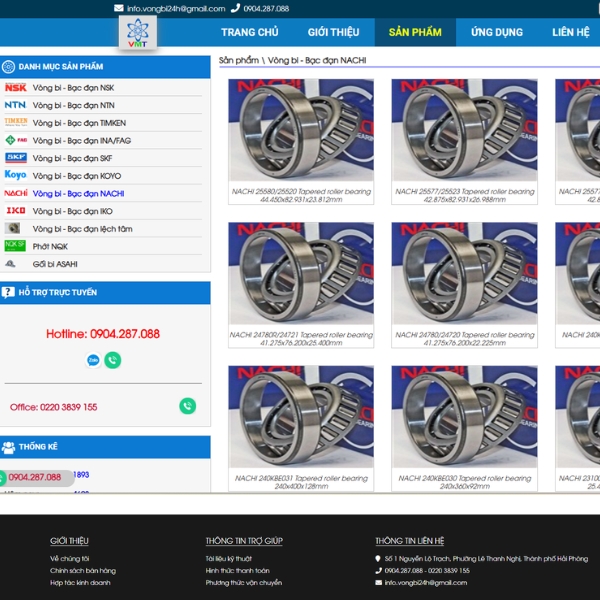Screen dimensions: 600x600
Task: Open the NACHI 25580/25520 bearing thumbnail
Action: point(301,130)
